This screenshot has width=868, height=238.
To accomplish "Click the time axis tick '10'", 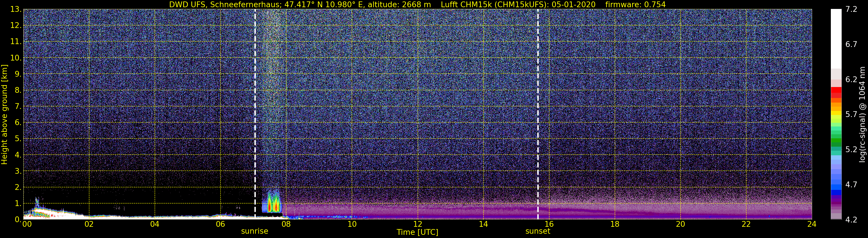I will click(x=352, y=224).
